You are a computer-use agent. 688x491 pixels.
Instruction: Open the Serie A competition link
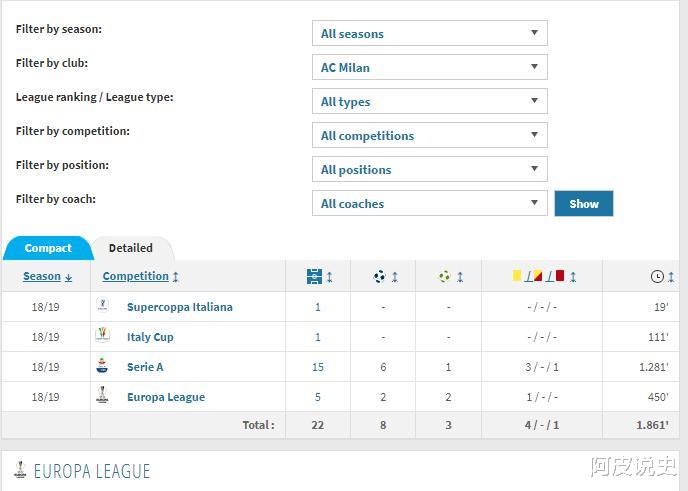point(145,367)
